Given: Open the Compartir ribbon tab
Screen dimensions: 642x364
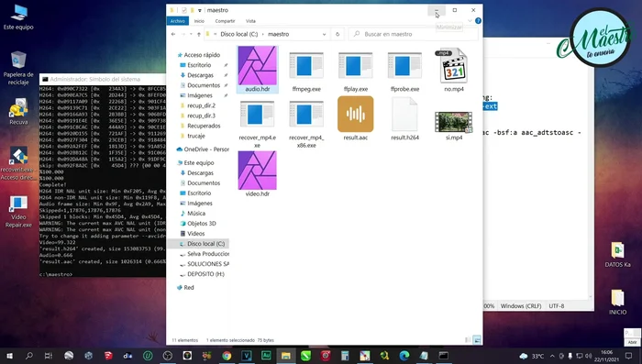Looking at the screenshot, I should pyautogui.click(x=225, y=21).
